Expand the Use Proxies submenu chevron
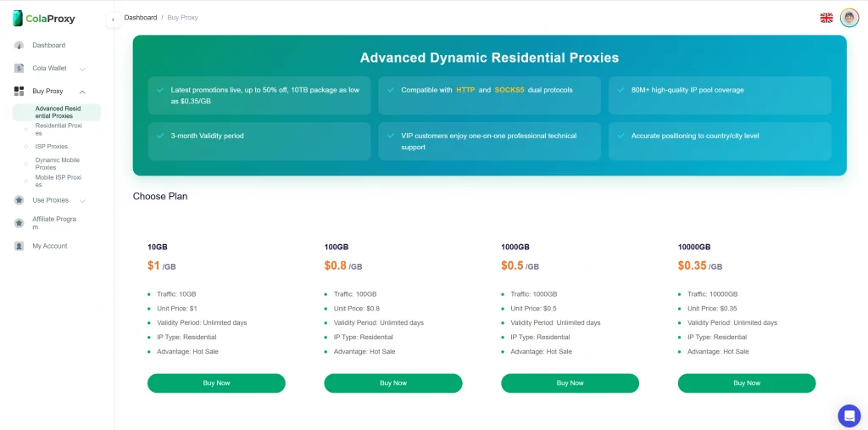Viewport: 868px width, 430px height. 82,200
